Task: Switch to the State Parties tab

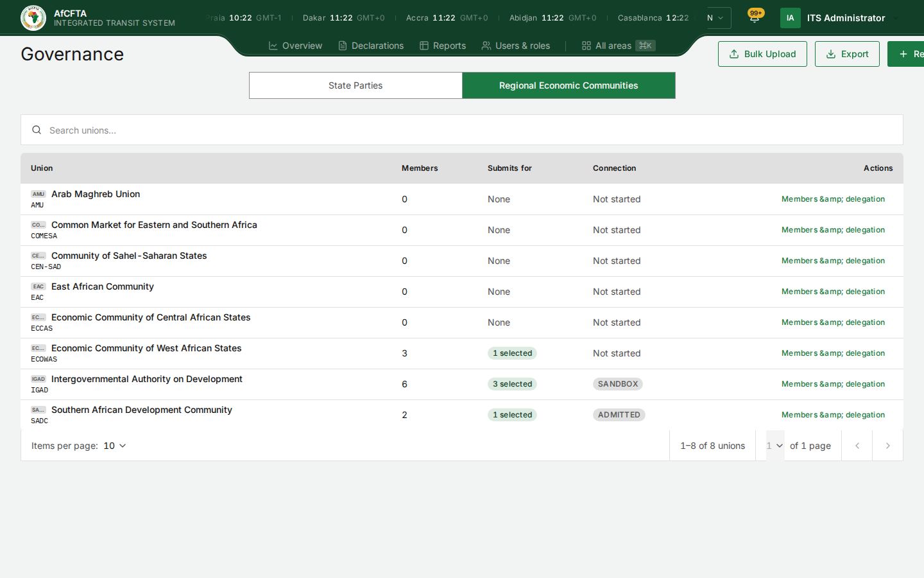Action: (355, 85)
